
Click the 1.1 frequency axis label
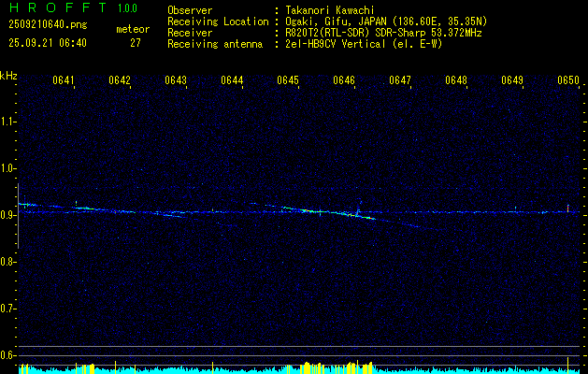7,122
